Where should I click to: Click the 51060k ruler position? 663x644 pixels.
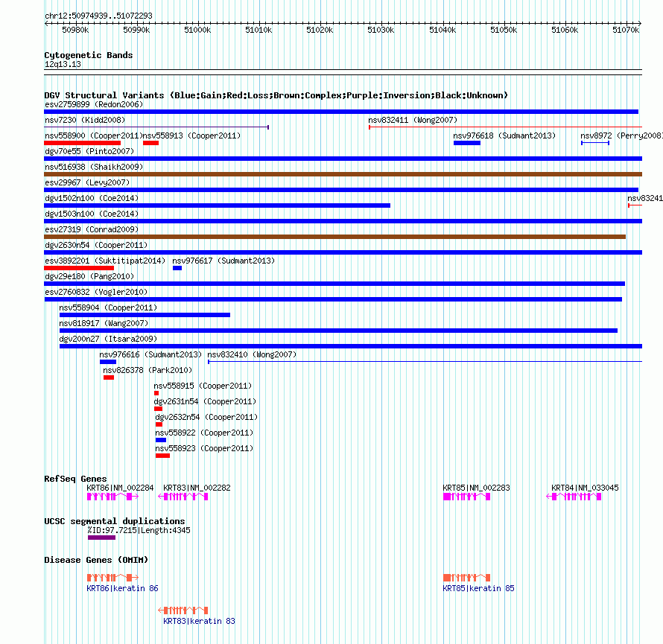pos(565,30)
